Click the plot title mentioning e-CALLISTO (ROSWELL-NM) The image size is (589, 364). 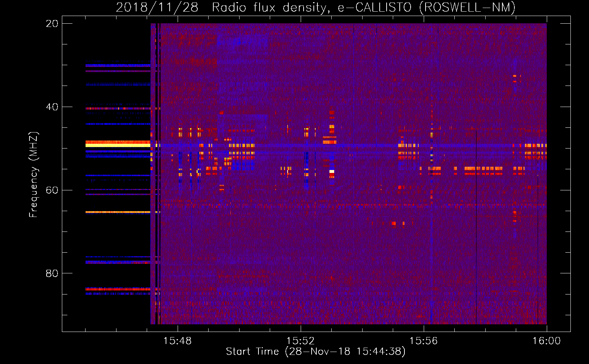coord(316,7)
